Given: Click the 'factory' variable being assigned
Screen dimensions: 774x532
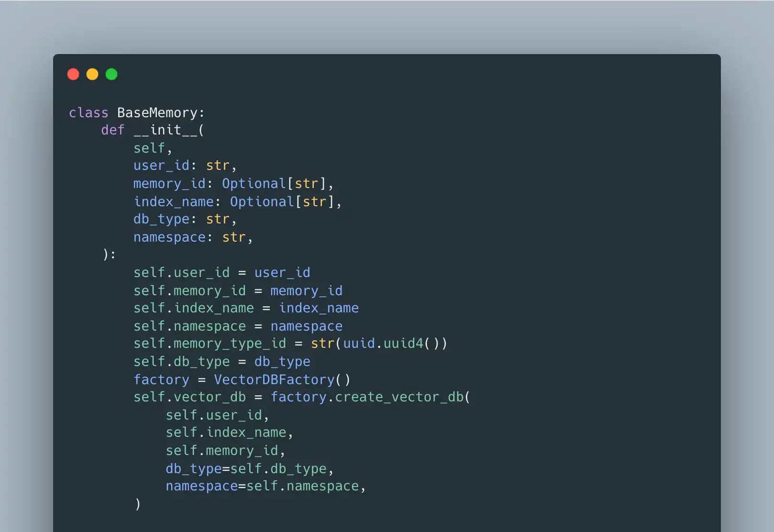Looking at the screenshot, I should click(x=162, y=380).
